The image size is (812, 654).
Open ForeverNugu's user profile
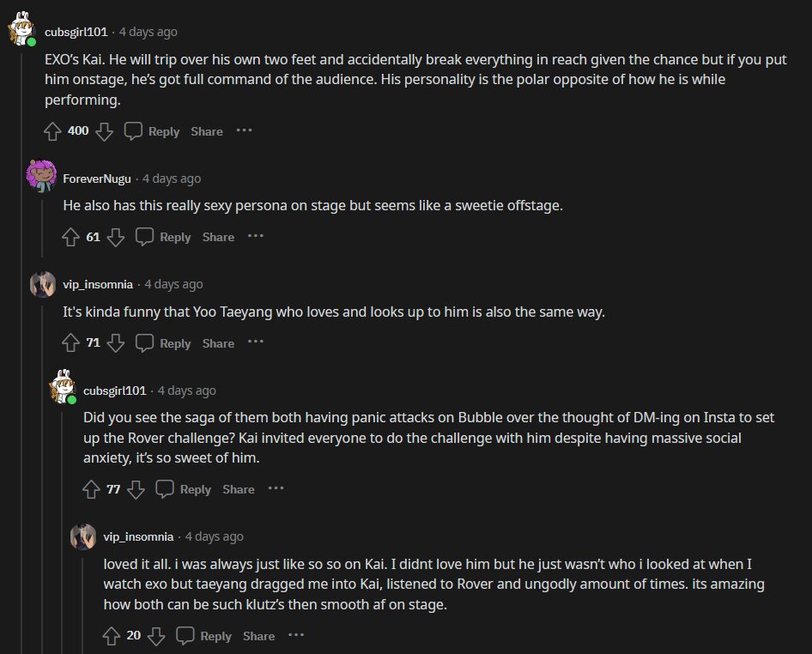(97, 179)
